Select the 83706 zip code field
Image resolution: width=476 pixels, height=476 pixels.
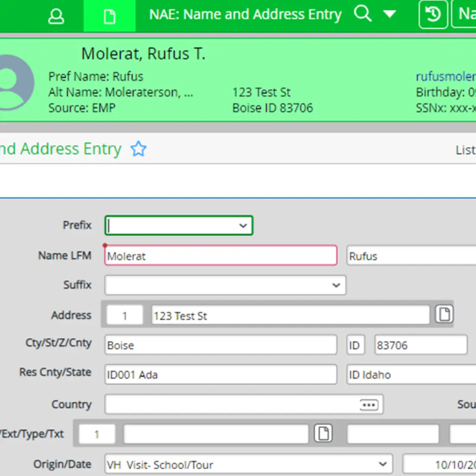tap(420, 345)
